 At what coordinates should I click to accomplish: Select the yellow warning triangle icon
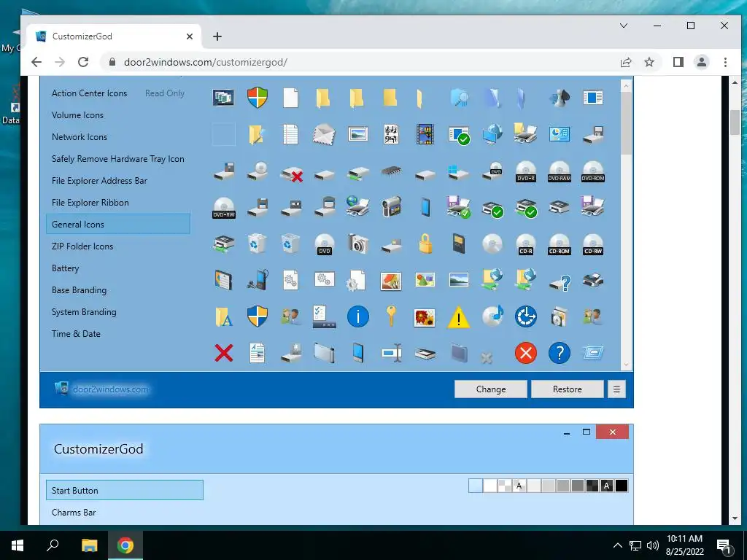pos(458,317)
